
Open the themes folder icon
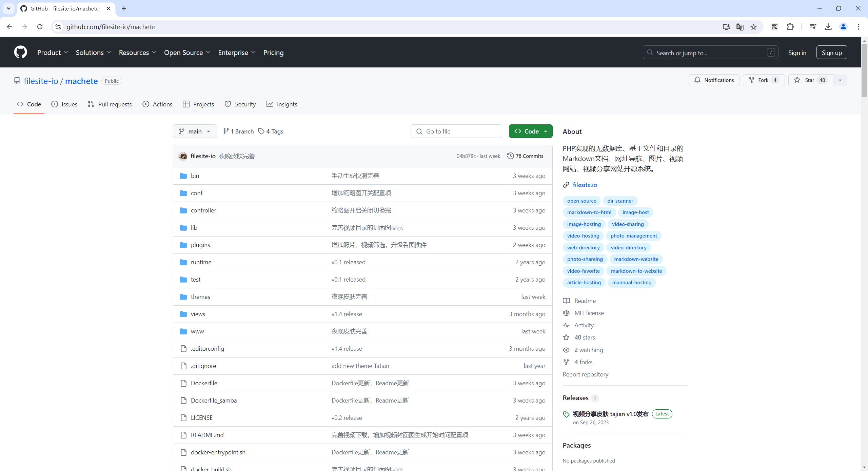coord(183,297)
